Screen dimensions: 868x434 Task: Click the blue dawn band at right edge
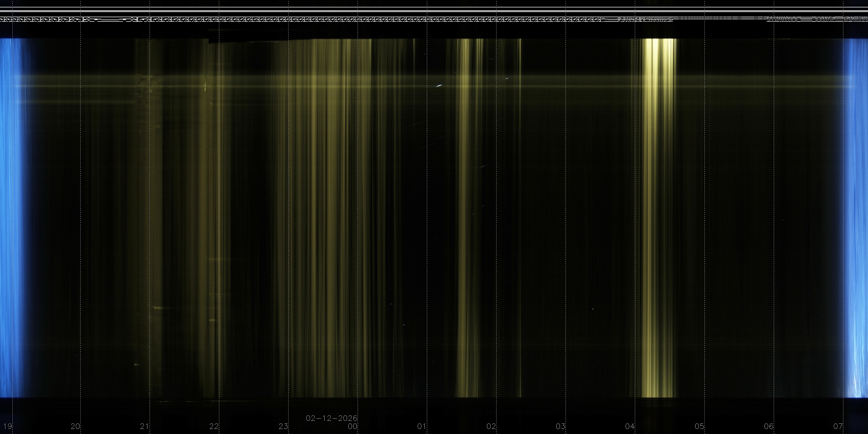click(858, 216)
